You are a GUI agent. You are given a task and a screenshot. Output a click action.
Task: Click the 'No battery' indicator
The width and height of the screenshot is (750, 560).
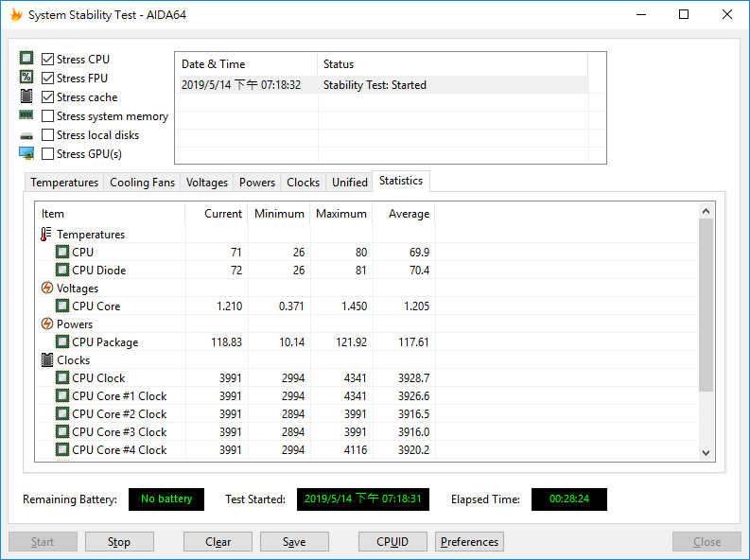pyautogui.click(x=166, y=499)
